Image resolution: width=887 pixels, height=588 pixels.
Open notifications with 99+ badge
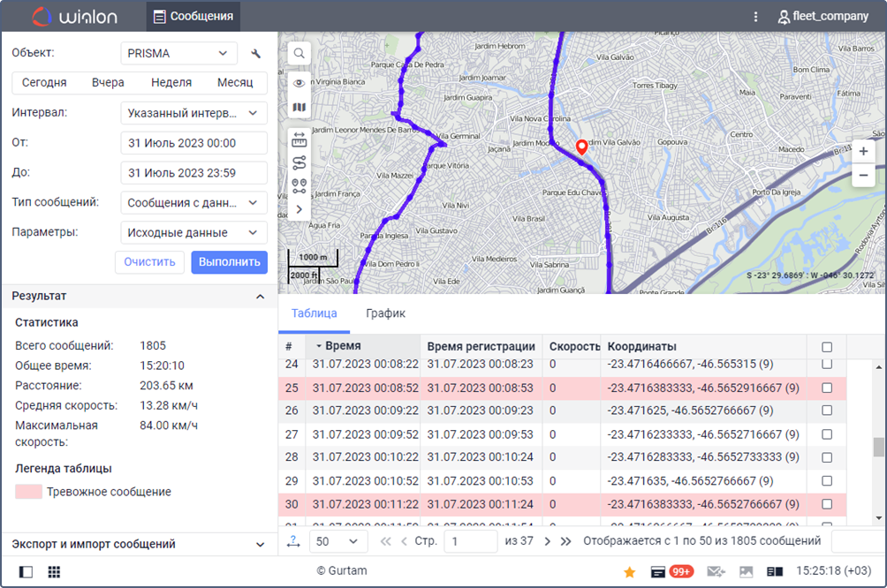click(671, 572)
